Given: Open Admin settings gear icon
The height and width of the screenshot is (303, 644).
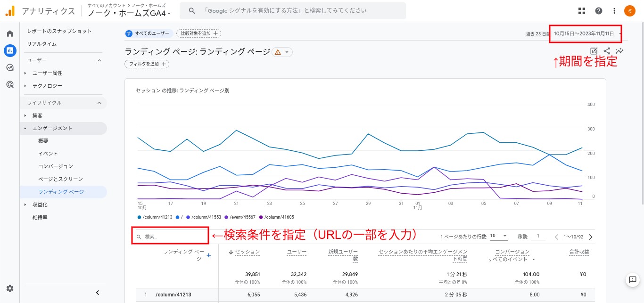Looking at the screenshot, I should (x=10, y=288).
